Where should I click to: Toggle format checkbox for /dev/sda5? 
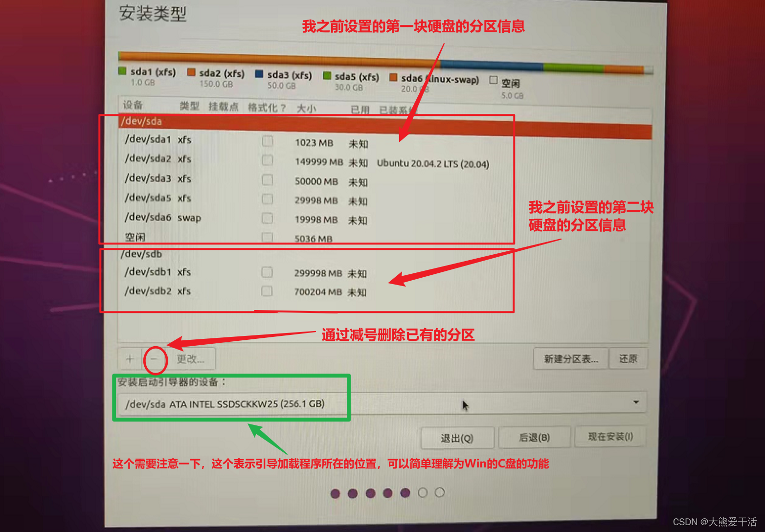click(x=267, y=199)
